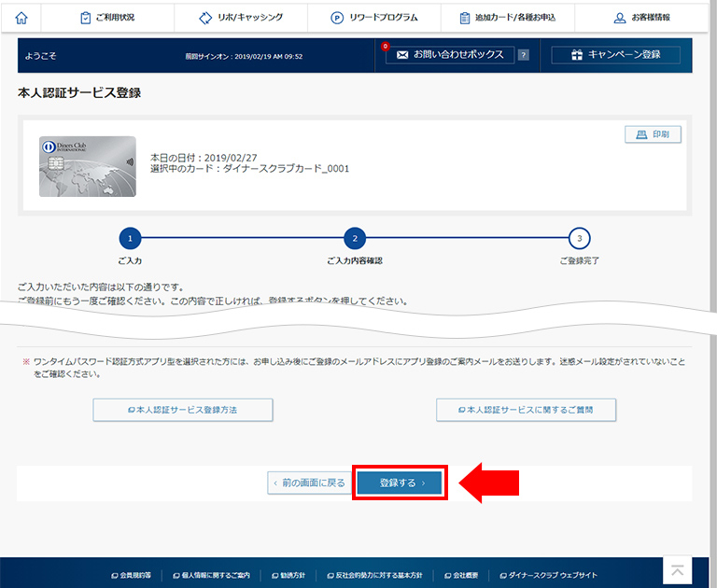Open the ご利用状況 menu tab
717x588 pixels.
pyautogui.click(x=107, y=18)
